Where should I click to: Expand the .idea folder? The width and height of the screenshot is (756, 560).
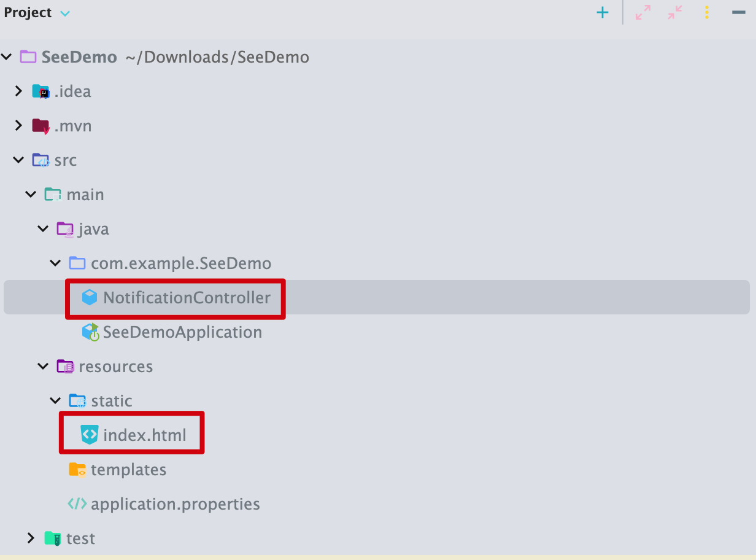18,91
